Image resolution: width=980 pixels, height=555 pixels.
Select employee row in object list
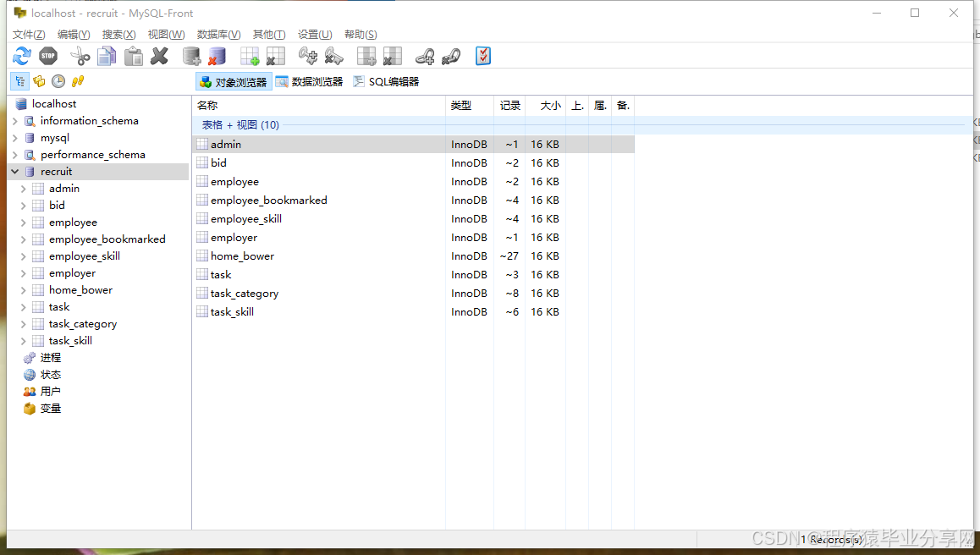click(x=413, y=182)
